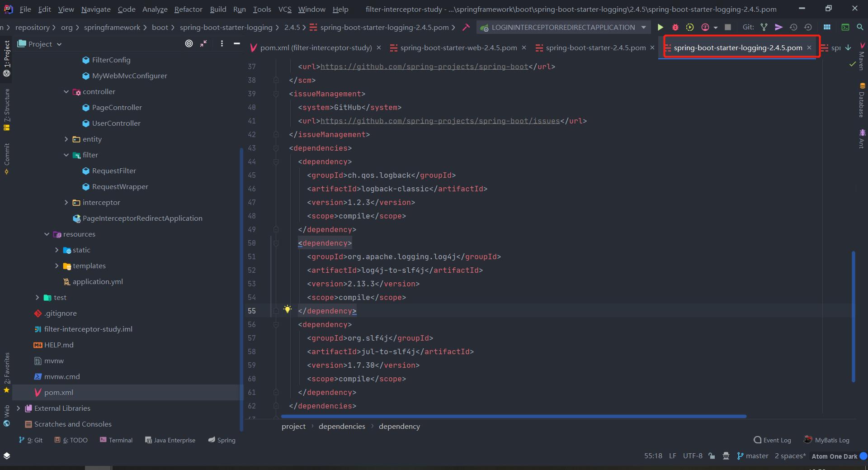Viewport: 868px width, 470px height.
Task: Open the Web side panel
Action: tap(7, 416)
